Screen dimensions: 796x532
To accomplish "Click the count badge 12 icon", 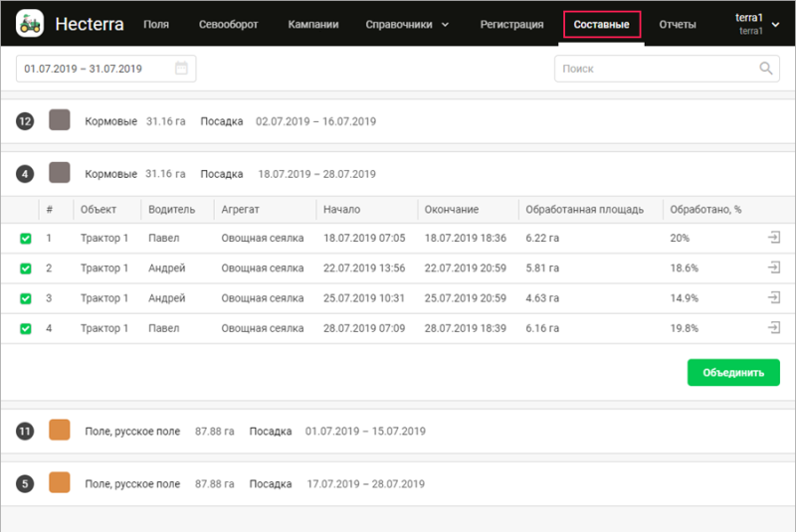I will [26, 121].
